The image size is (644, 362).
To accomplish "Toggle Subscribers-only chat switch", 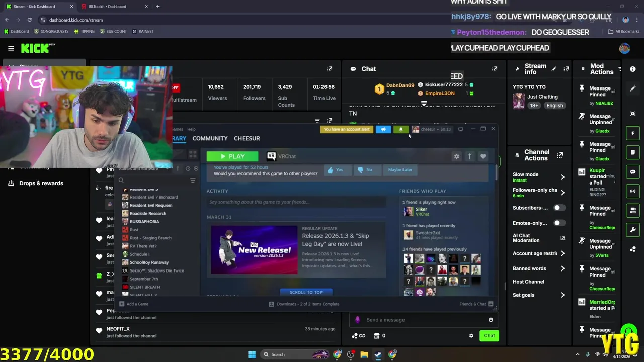I will [x=558, y=208].
